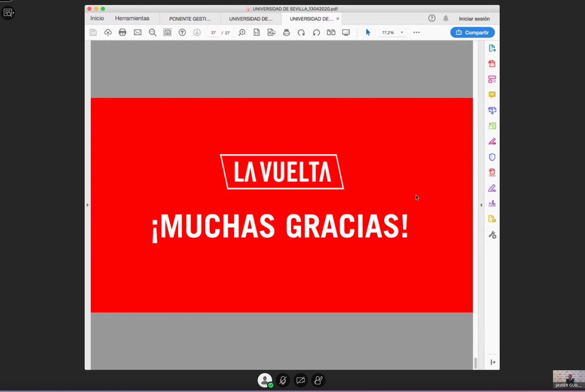Open notifications bell icon
The image size is (585, 392).
point(446,19)
